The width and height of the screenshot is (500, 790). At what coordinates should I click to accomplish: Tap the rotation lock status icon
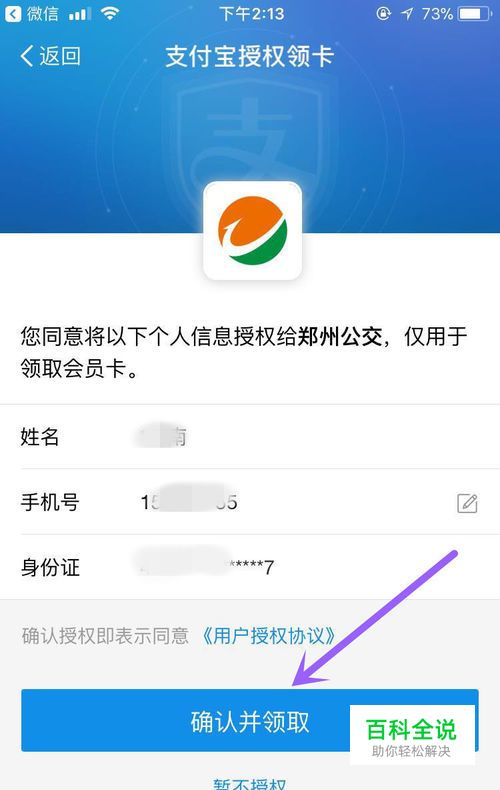tap(383, 14)
